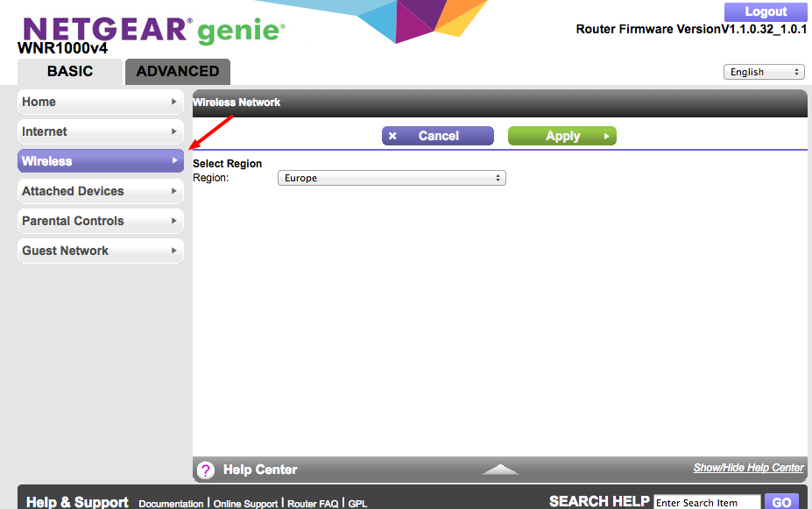Click the SEARCH HELP label
The image size is (812, 509).
(x=599, y=501)
